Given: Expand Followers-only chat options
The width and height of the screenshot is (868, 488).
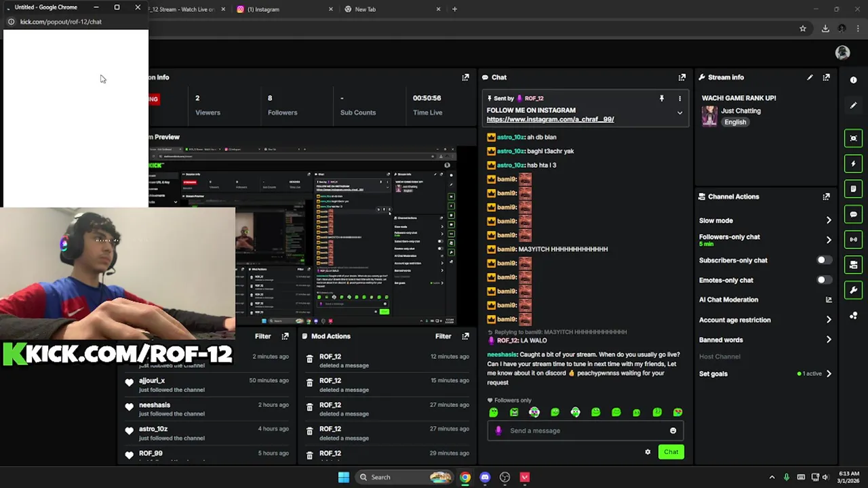Looking at the screenshot, I should point(829,240).
